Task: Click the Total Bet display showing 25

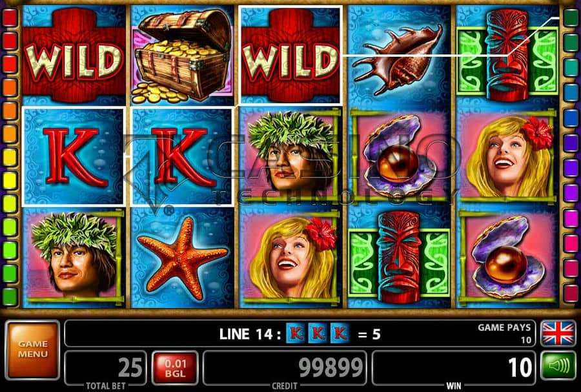Action: (106, 369)
